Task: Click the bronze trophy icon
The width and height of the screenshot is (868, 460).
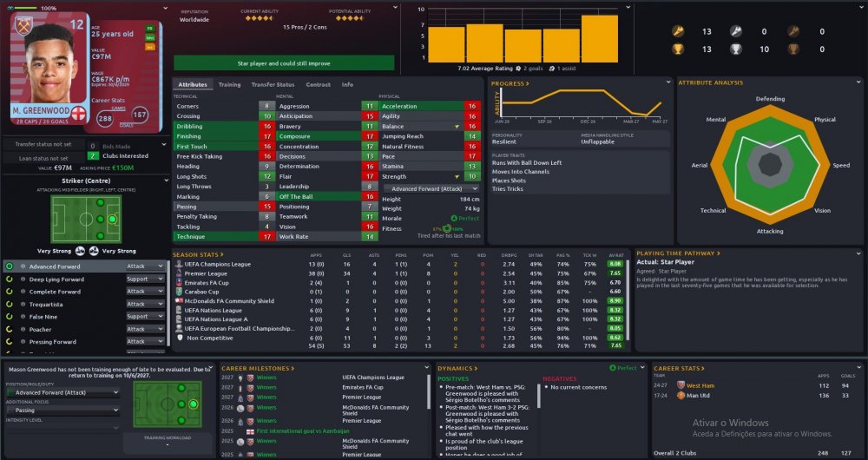Action: [792, 49]
